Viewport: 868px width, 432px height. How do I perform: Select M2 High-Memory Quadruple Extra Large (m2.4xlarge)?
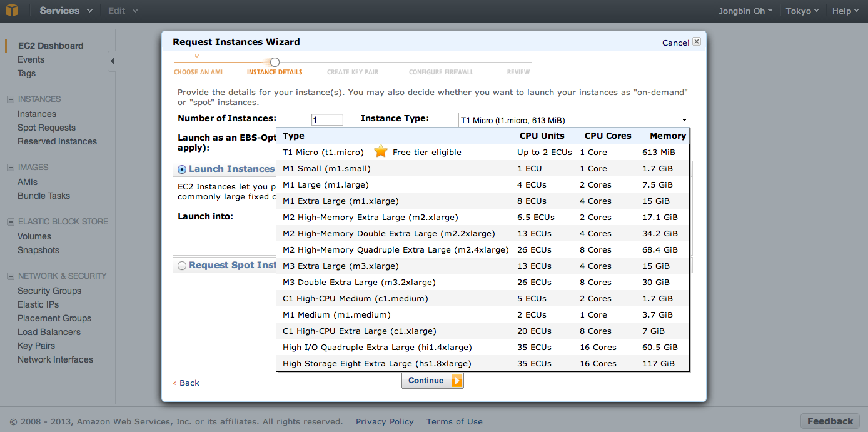click(483, 249)
